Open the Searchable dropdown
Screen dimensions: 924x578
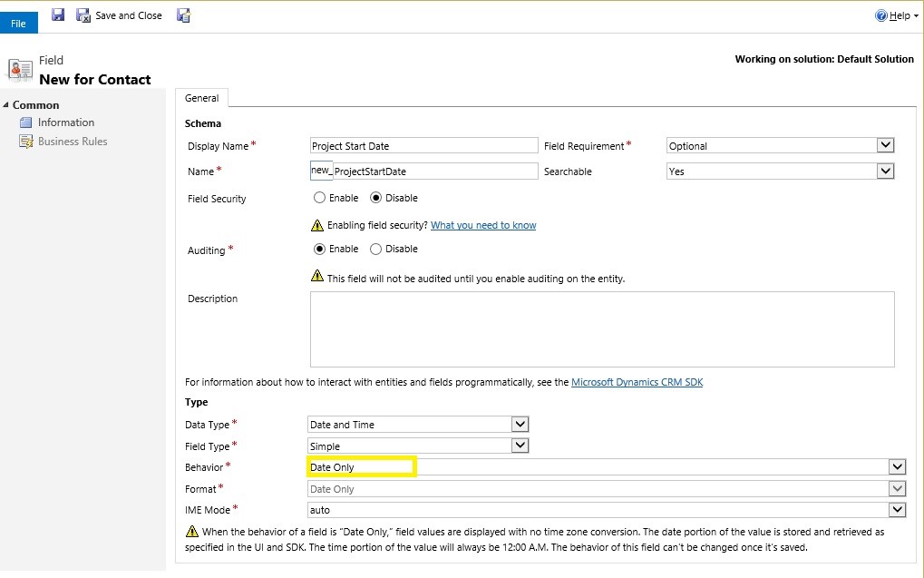pyautogui.click(x=885, y=171)
